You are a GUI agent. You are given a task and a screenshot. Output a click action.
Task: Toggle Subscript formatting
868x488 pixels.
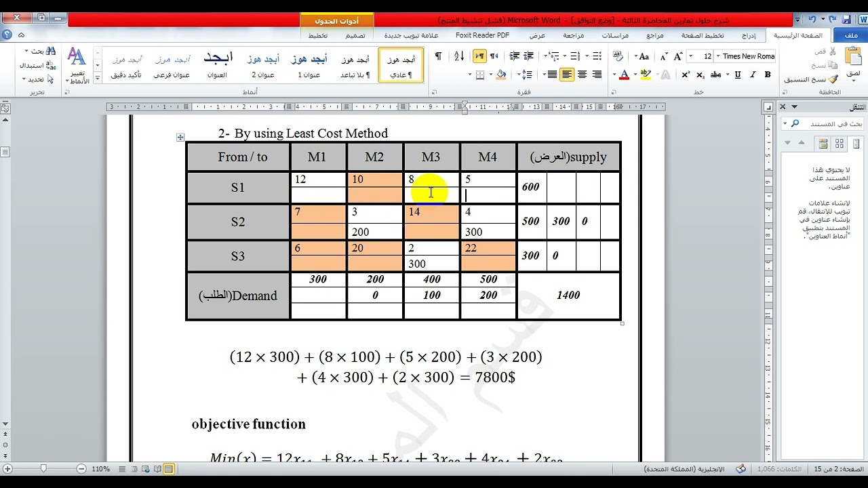pos(701,75)
